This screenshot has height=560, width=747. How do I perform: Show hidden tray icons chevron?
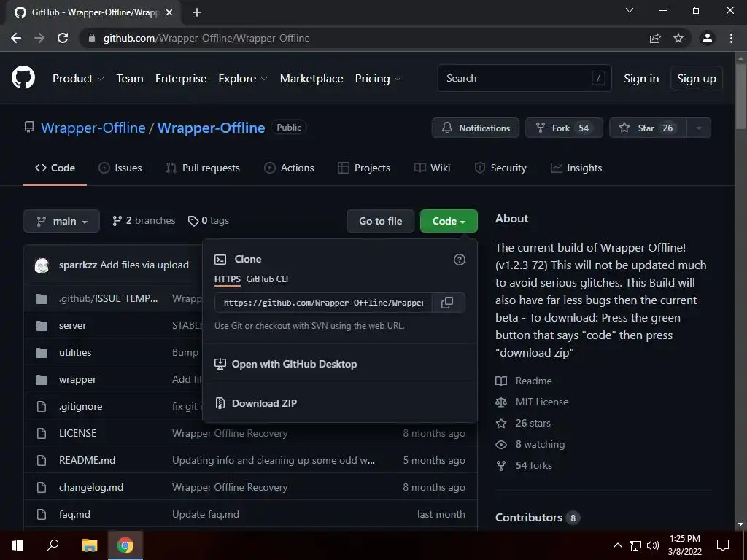[x=617, y=545]
